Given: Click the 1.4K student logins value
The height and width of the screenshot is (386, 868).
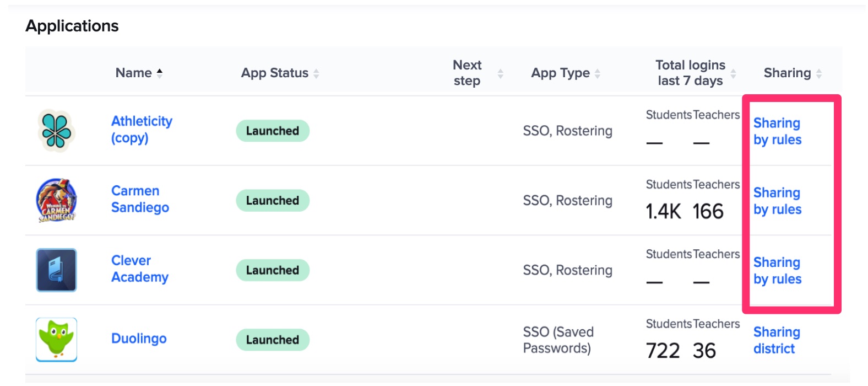Looking at the screenshot, I should [x=664, y=211].
